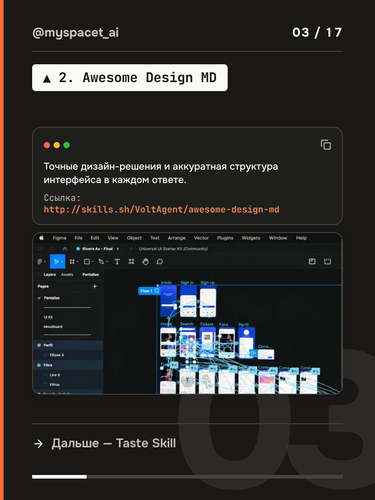This screenshot has height=500, width=375.
Task: Select the UI Kit page
Action: [48, 317]
